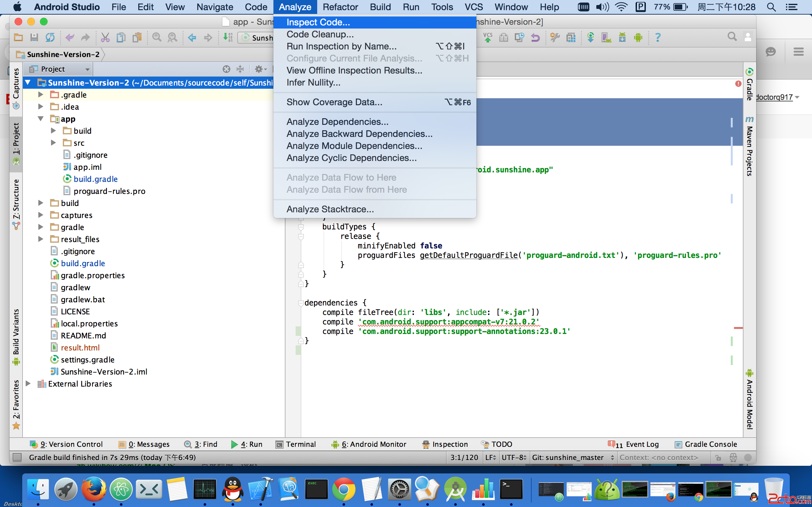Toggle tool window bars button bottom-left
Screen dimensions: 812x507
[17, 457]
